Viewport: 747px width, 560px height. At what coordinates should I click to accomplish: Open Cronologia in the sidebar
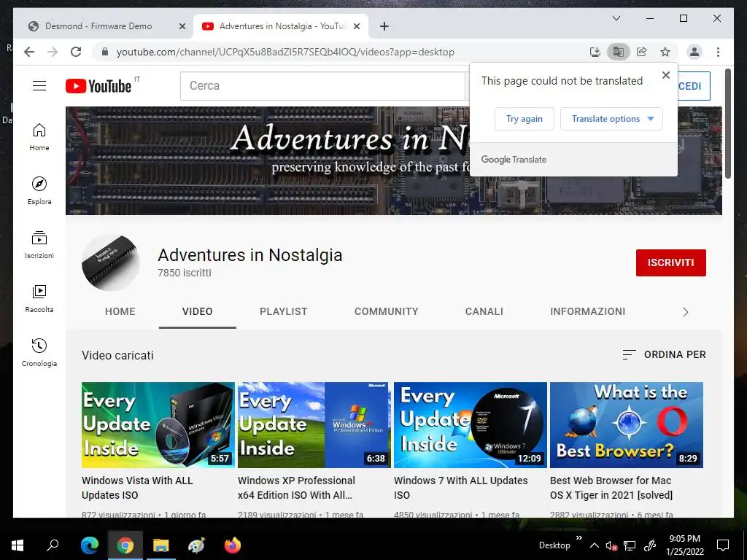[39, 352]
